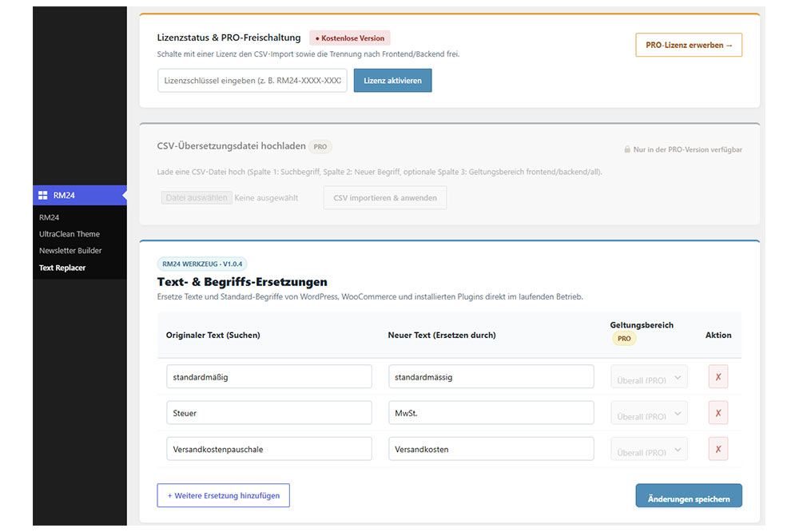Viewport: 799px width, 532px height.
Task: Click the Keine ausgewählt file status text
Action: (266, 198)
